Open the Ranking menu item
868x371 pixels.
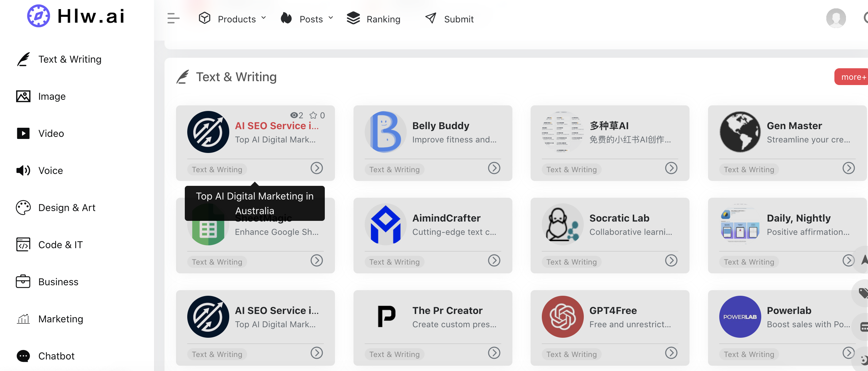[x=383, y=19]
